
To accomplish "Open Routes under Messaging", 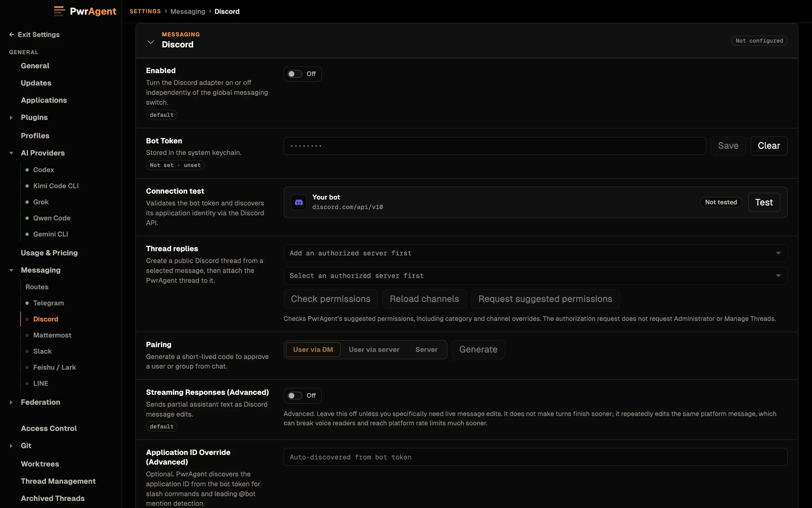I will pyautogui.click(x=37, y=287).
